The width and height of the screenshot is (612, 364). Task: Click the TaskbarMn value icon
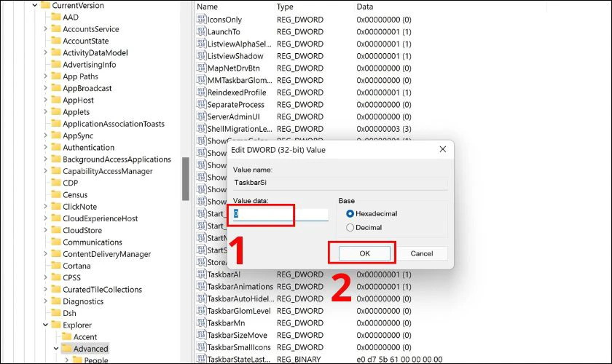point(201,323)
